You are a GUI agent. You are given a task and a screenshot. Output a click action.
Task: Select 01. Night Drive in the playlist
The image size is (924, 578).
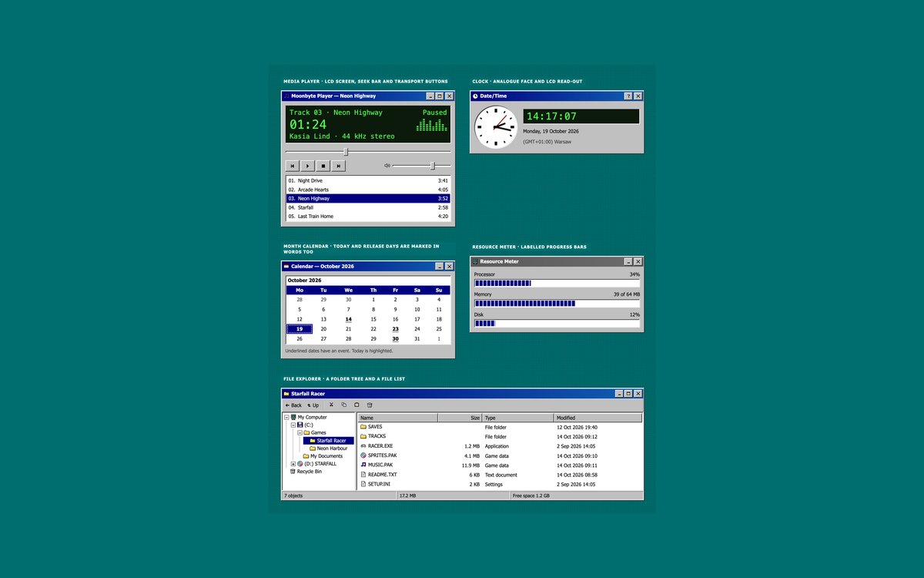point(368,180)
